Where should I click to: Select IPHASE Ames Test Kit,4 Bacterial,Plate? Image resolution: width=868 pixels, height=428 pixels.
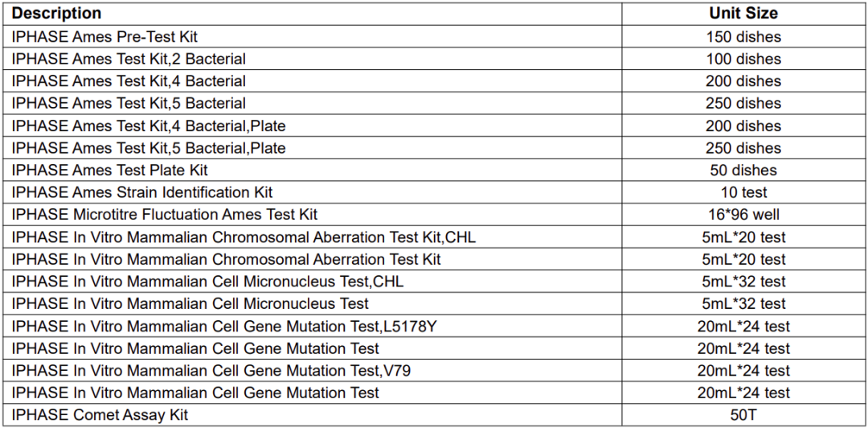coord(149,126)
